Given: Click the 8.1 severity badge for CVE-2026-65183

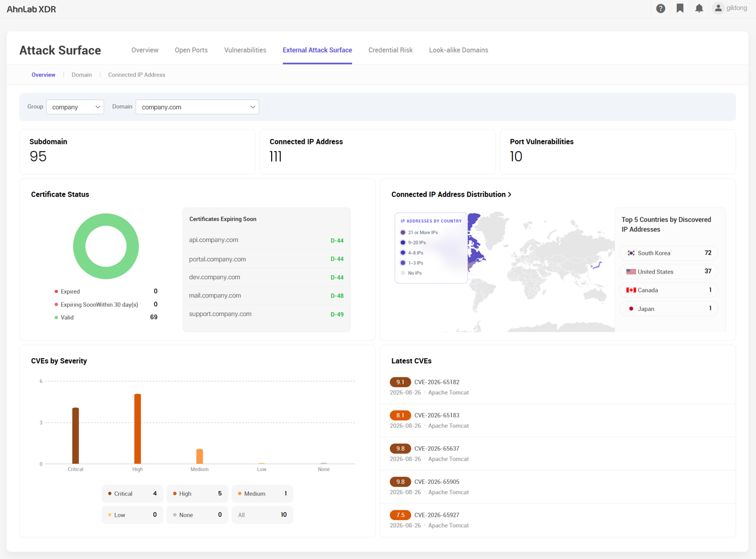Looking at the screenshot, I should click(400, 415).
